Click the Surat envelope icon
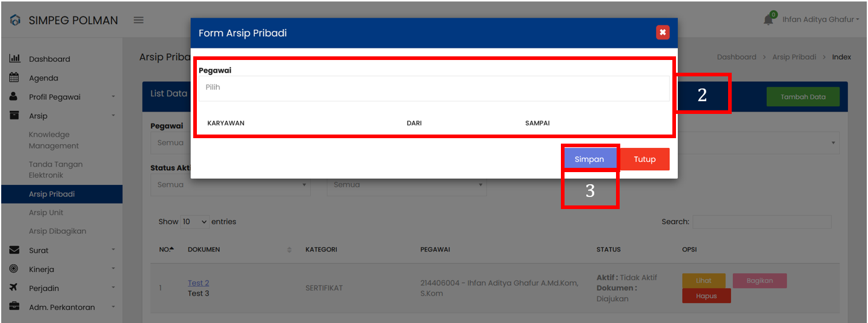 click(x=15, y=250)
